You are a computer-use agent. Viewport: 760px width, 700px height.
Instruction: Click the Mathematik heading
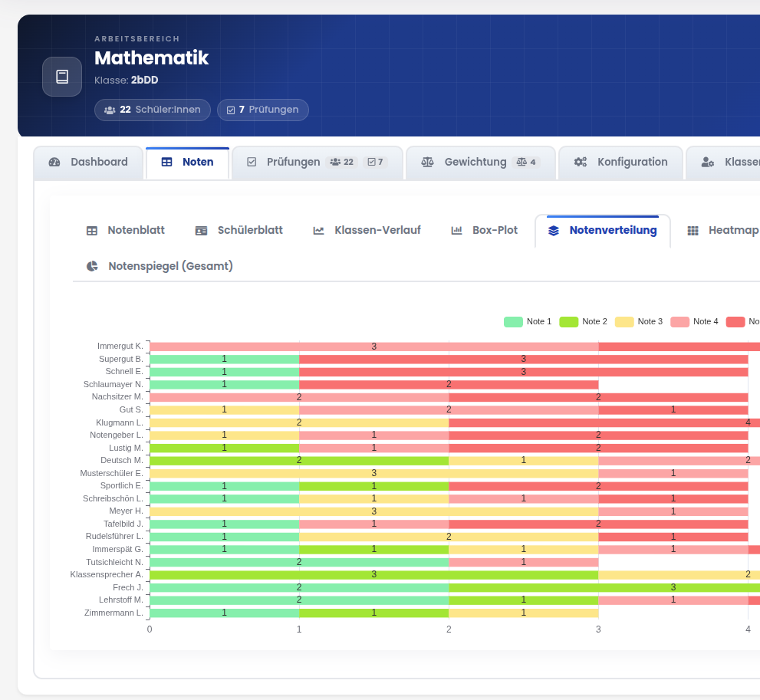click(152, 58)
